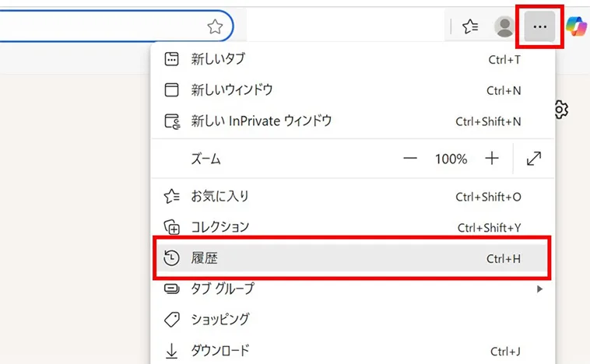Zoom in using the plus button
590x364 pixels.
(492, 159)
